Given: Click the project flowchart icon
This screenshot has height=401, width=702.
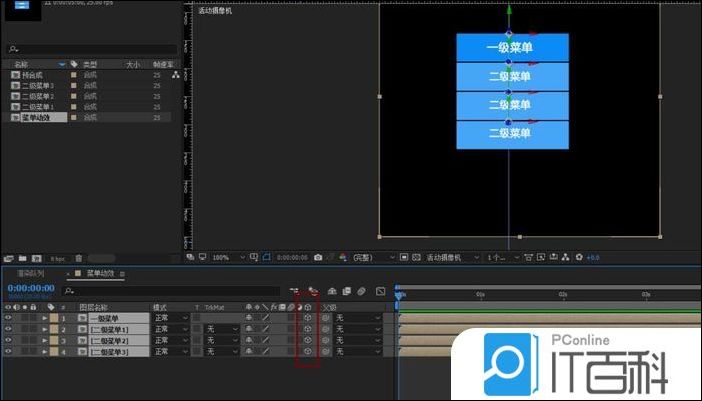Looking at the screenshot, I should coord(176,75).
